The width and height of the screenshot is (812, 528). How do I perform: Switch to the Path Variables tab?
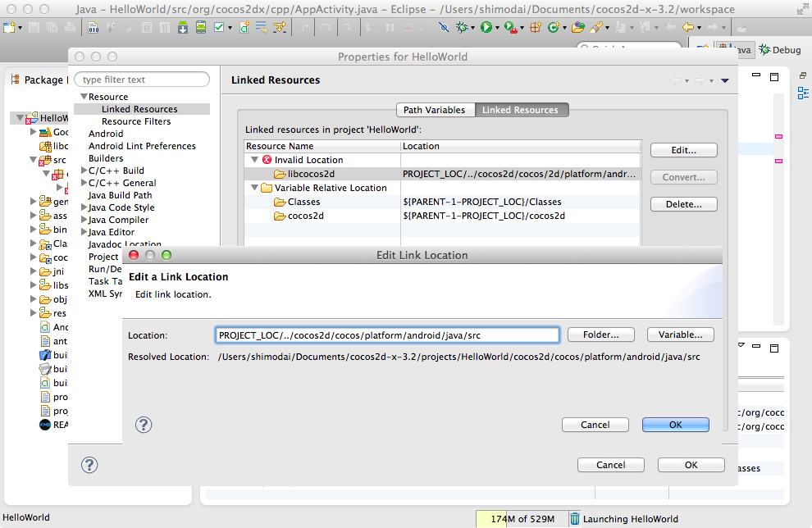[x=435, y=110]
